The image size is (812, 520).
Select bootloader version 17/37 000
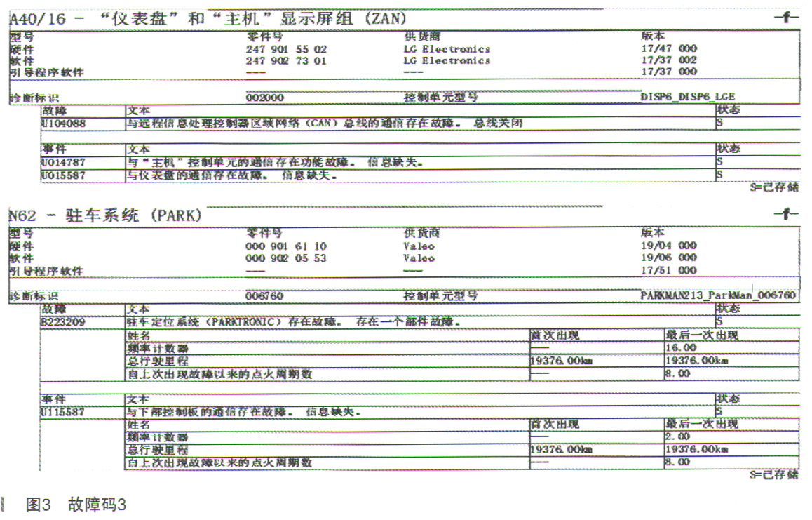[669, 72]
